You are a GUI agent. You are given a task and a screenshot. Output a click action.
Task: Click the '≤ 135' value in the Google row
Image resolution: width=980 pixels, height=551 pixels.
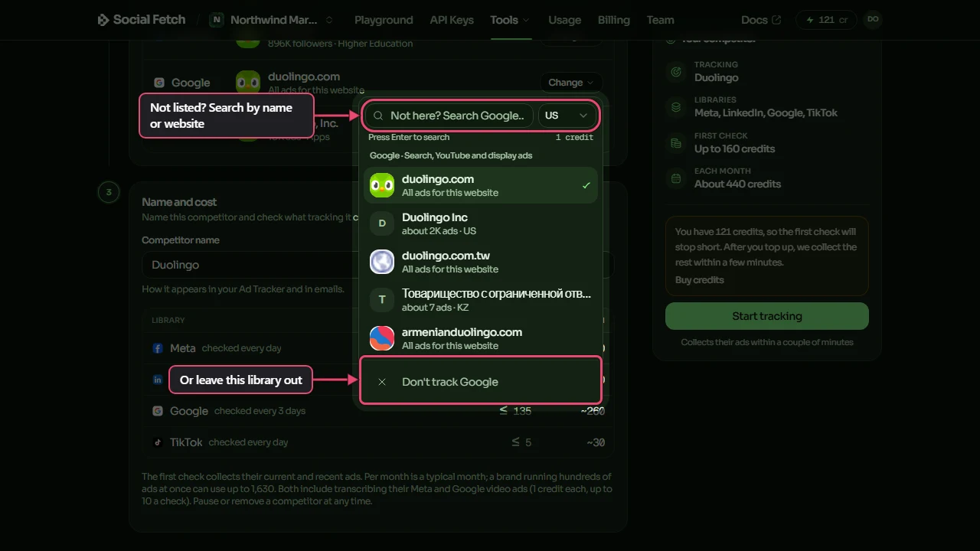click(x=515, y=411)
